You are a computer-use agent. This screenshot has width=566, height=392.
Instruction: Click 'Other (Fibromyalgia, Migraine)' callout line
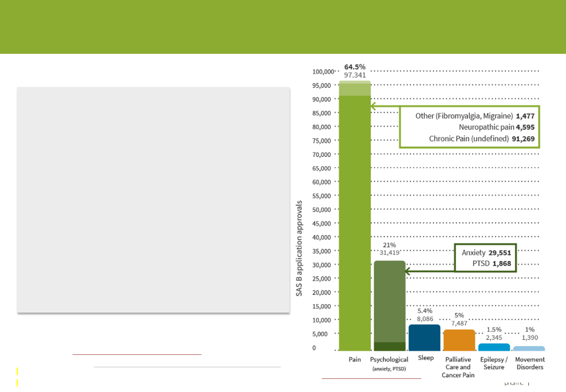pyautogui.click(x=475, y=116)
